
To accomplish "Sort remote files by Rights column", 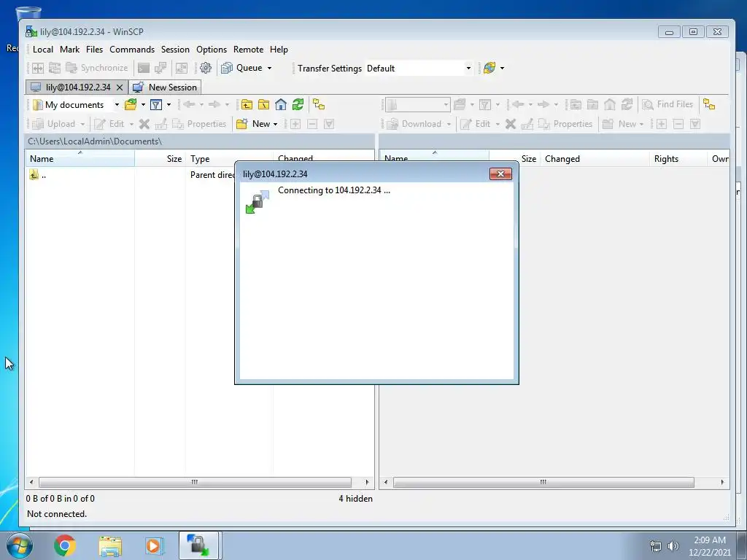I will 678,158.
